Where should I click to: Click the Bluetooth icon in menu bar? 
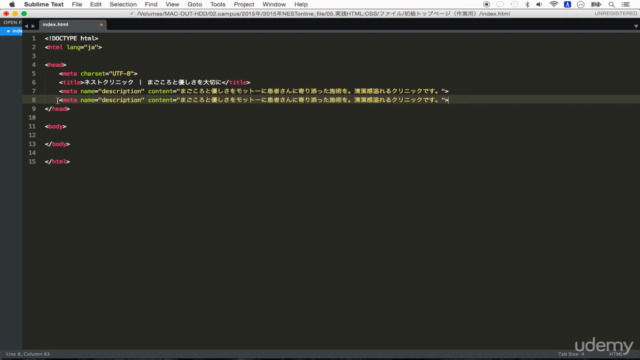pyautogui.click(x=527, y=4)
